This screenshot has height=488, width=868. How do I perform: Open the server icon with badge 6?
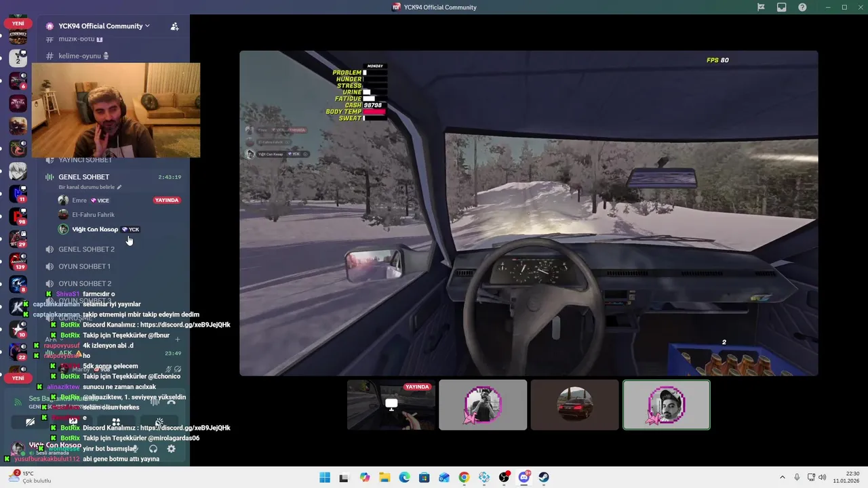tap(18, 81)
